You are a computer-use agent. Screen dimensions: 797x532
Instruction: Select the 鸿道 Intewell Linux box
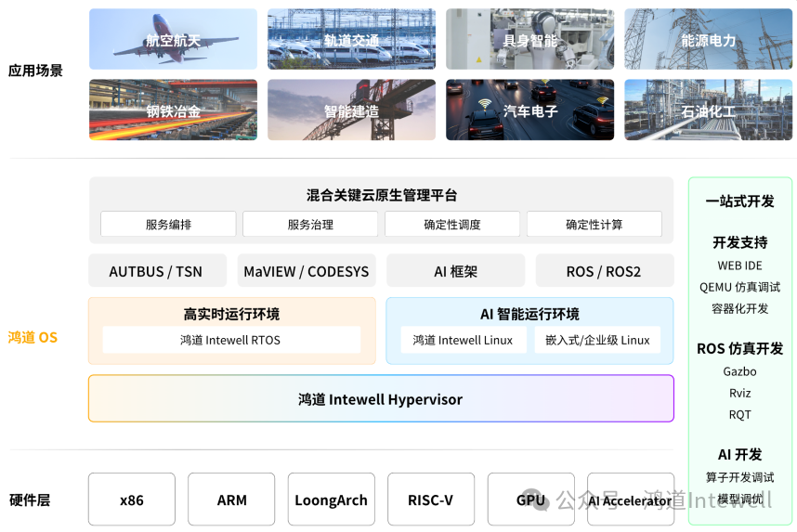(x=463, y=340)
